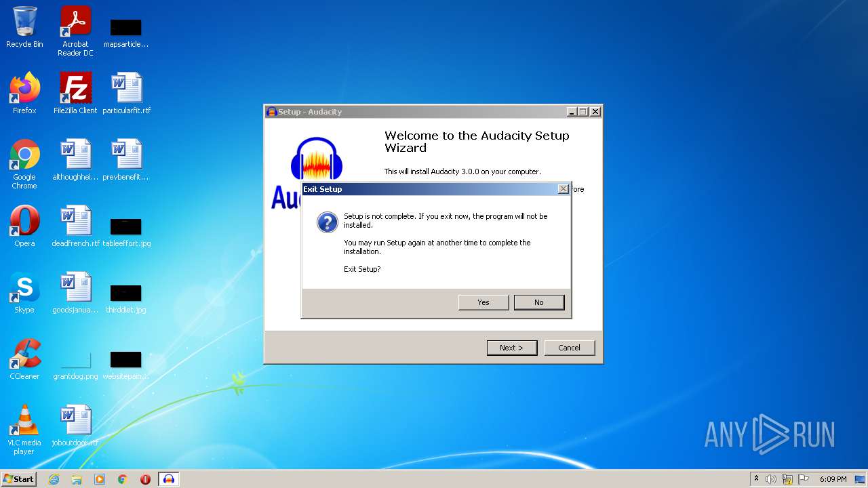The height and width of the screenshot is (488, 868).
Task: Click Yes to exit setup
Action: pos(484,302)
